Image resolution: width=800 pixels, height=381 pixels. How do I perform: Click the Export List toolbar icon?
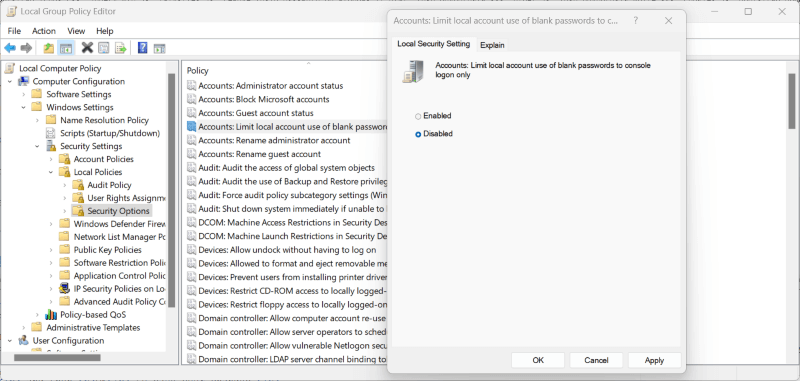coord(120,48)
